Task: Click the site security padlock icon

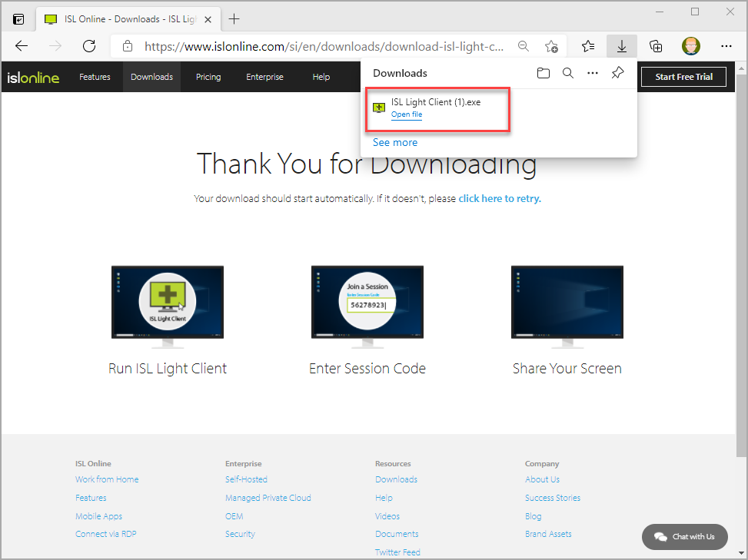Action: click(x=127, y=46)
